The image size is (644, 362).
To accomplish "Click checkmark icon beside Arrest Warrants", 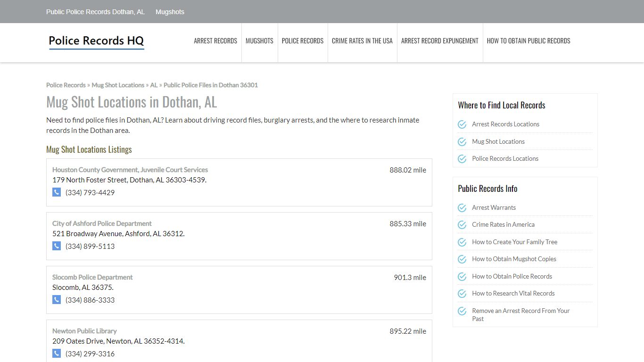I will click(462, 208).
